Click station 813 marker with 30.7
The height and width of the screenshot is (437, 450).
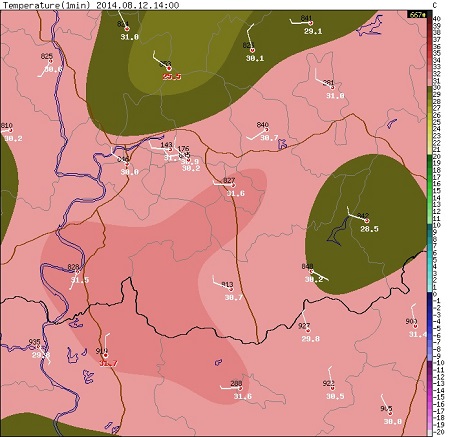[231, 289]
